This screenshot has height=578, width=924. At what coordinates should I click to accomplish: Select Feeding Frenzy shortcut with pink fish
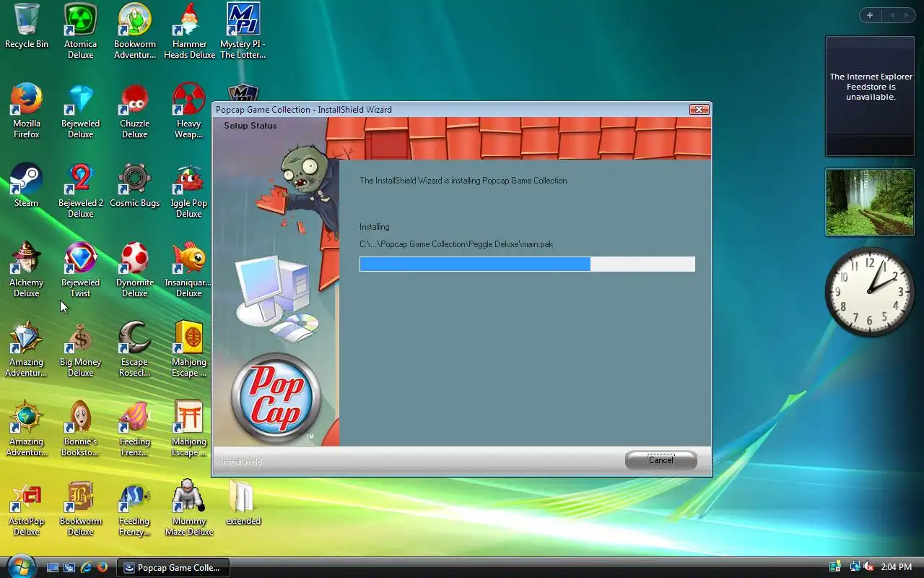point(135,428)
